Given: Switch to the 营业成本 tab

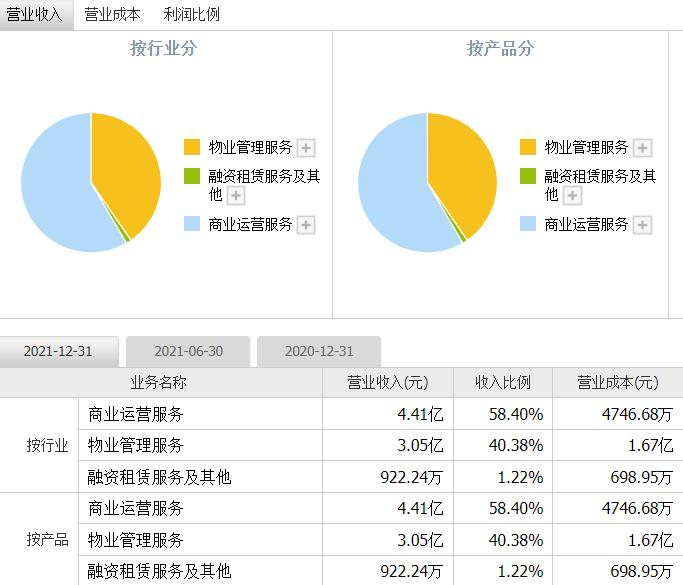Looking at the screenshot, I should coord(112,14).
